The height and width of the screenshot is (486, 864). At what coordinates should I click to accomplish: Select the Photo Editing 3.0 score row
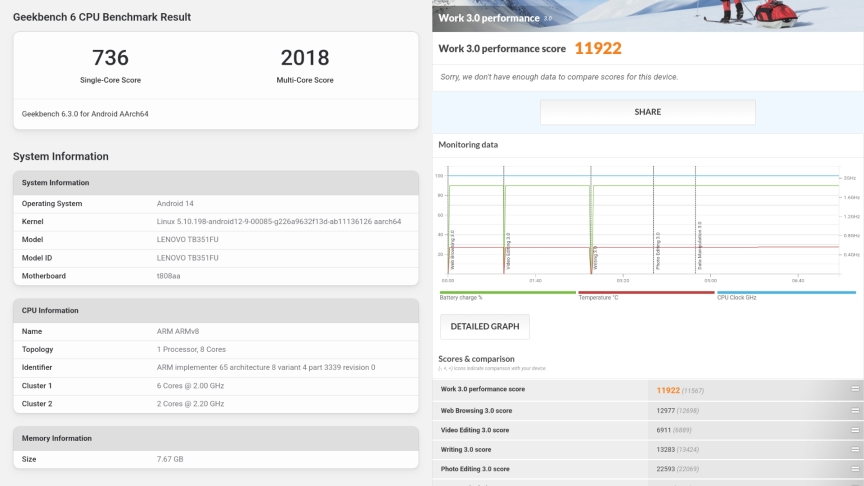[x=540, y=469]
